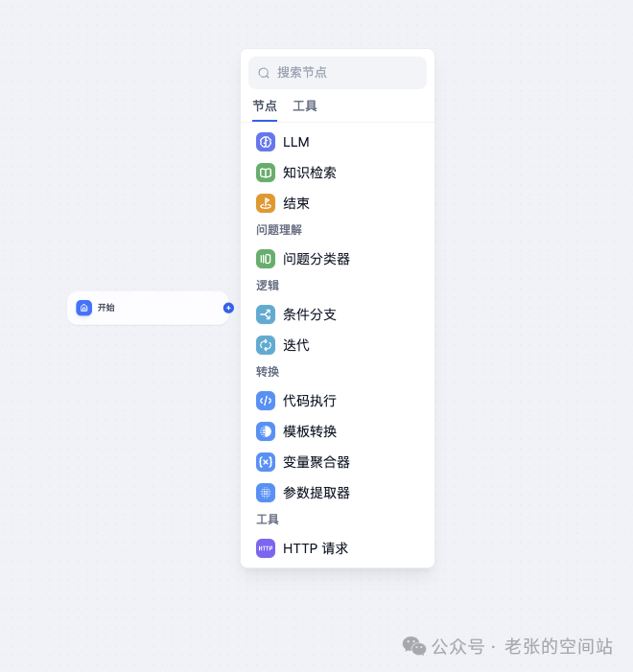The image size is (633, 672).
Task: Click the blue plus on 开始 node
Action: tap(228, 308)
